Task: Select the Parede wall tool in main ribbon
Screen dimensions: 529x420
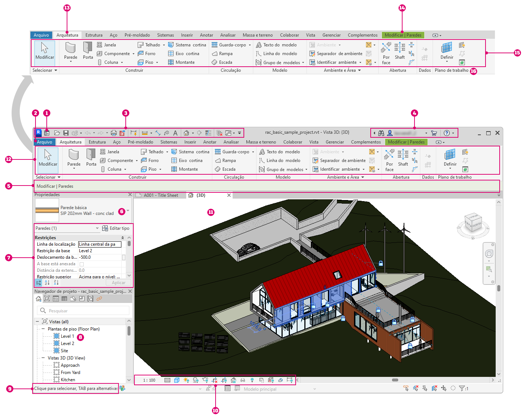Action: [x=74, y=158]
